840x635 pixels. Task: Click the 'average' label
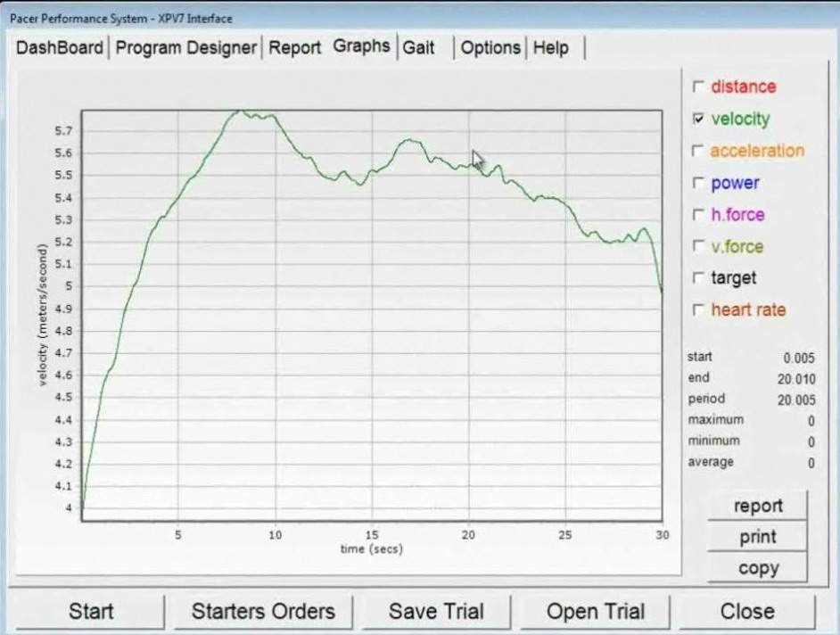coord(711,462)
